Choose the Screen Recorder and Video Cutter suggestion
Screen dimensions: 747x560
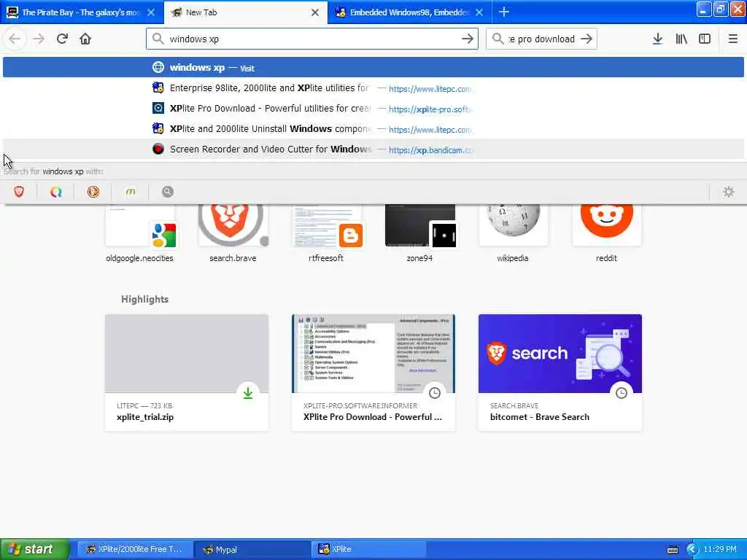point(373,149)
